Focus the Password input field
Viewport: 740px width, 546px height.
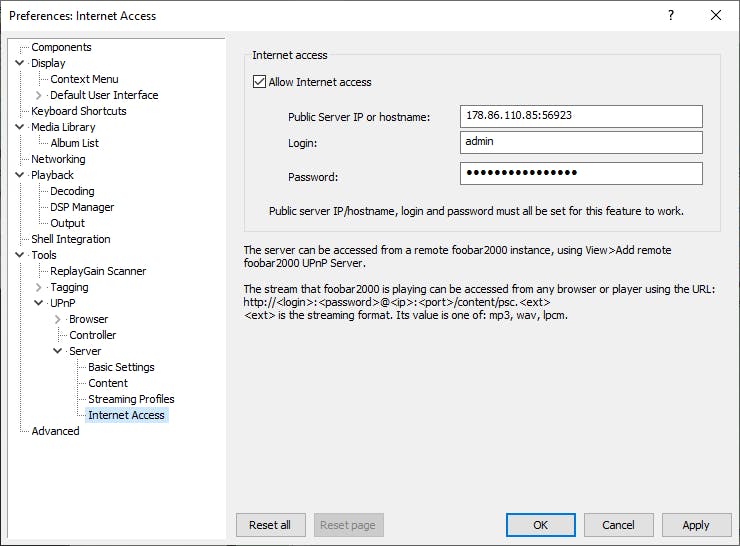(581, 174)
